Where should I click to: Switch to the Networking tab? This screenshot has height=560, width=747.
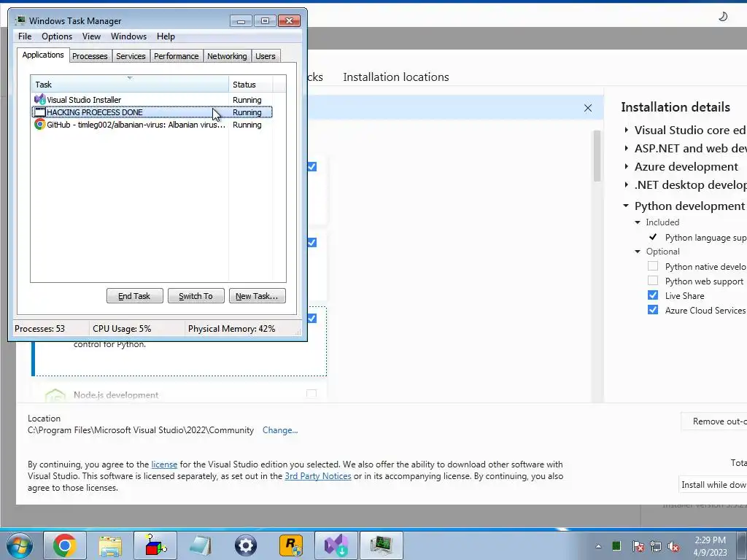[x=227, y=56]
